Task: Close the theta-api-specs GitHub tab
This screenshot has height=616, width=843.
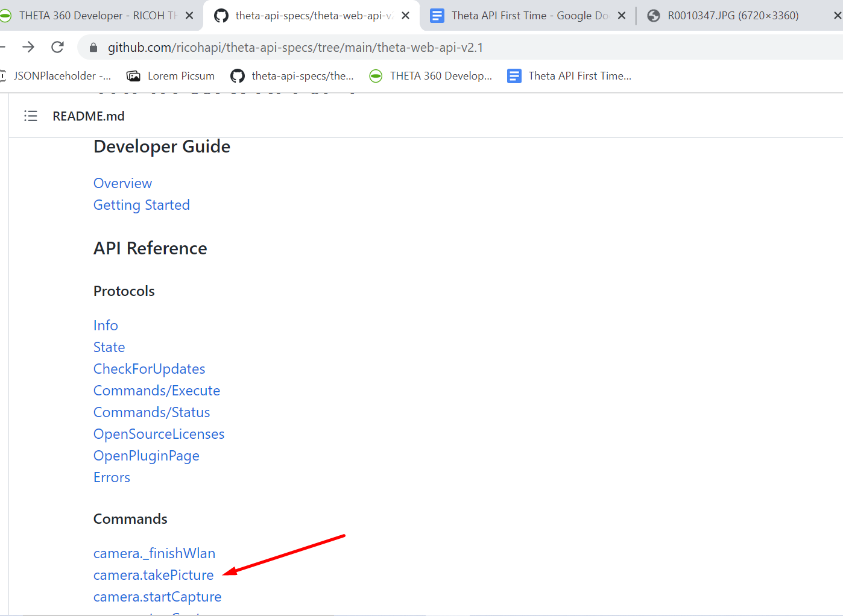Action: coord(406,16)
